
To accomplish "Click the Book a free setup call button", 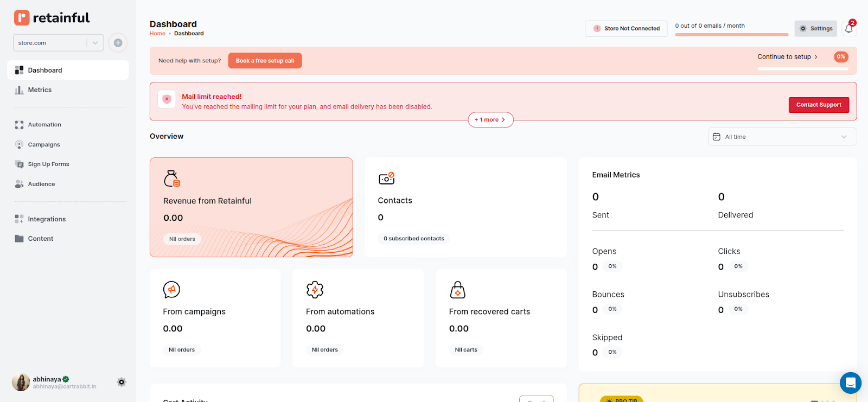I will [x=265, y=61].
